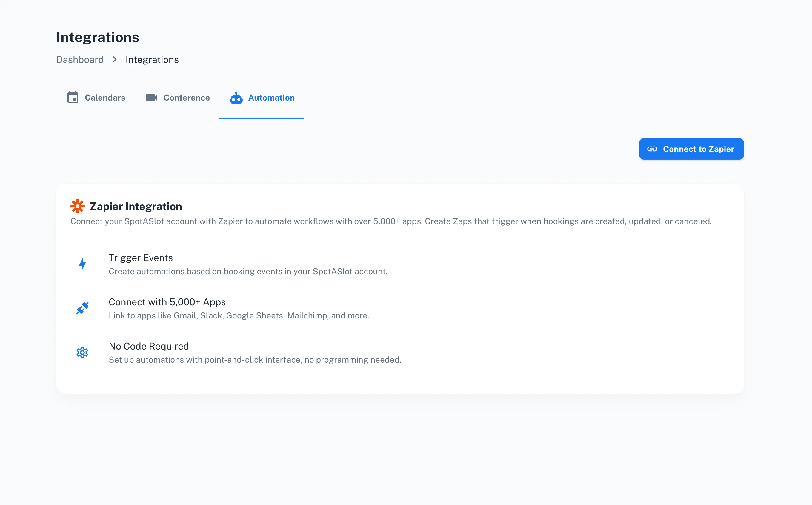Click the link icon inside Connect to Zapier button
This screenshot has width=812, height=505.
pos(653,149)
